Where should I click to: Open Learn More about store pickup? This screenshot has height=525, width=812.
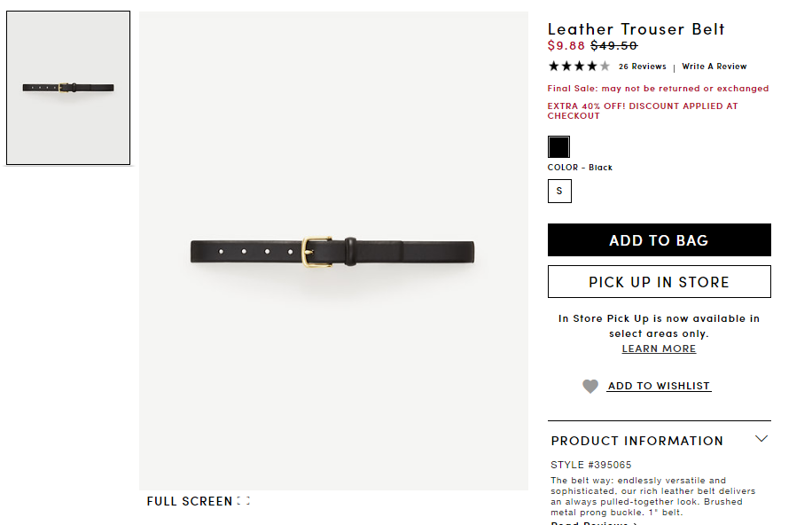coord(659,349)
